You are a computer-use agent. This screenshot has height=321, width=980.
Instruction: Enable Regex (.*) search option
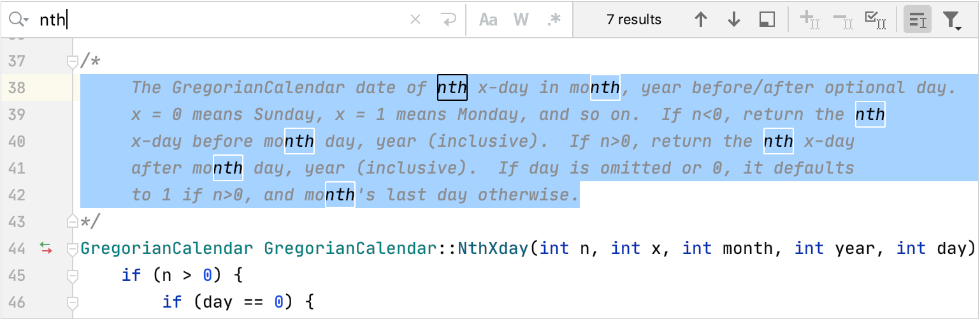554,20
